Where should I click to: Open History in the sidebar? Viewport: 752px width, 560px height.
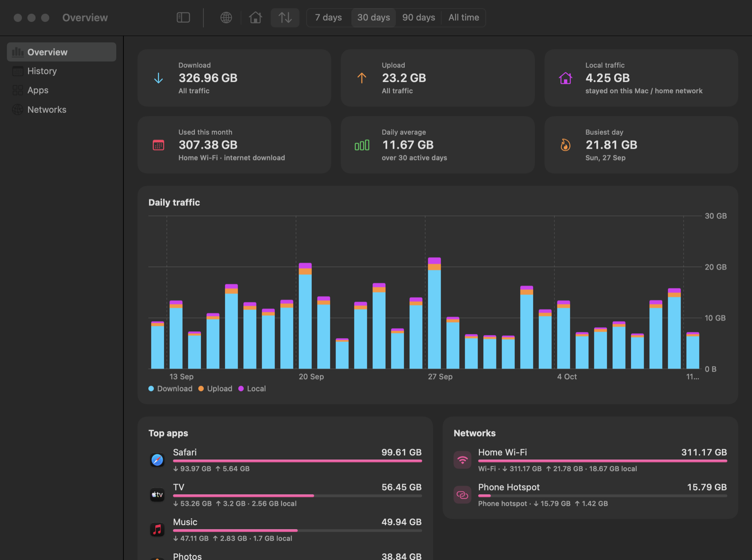pos(61,71)
